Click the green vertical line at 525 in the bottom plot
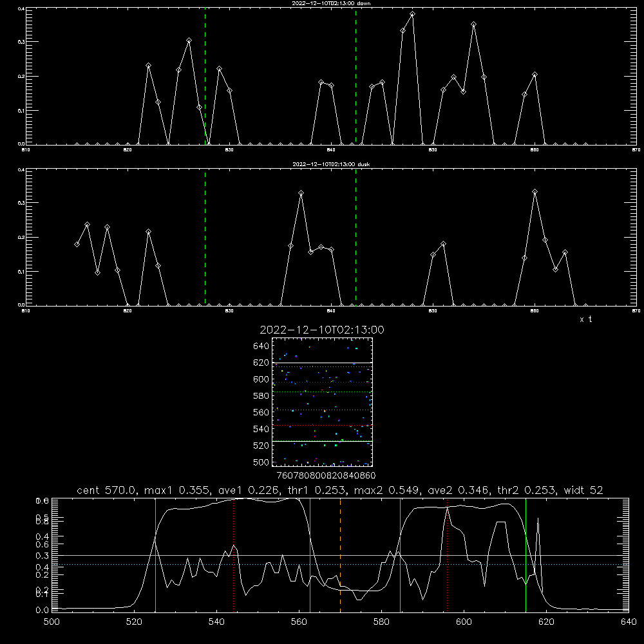The image size is (644, 644). 155,554
